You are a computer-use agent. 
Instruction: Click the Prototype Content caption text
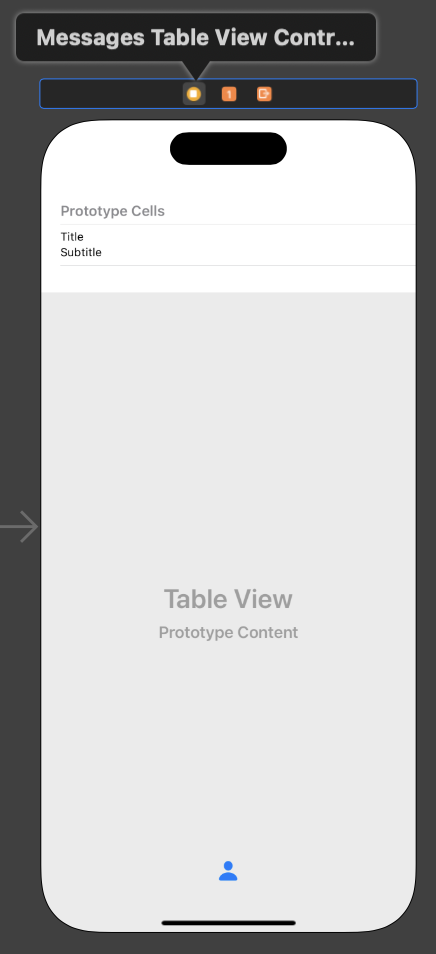tap(228, 633)
